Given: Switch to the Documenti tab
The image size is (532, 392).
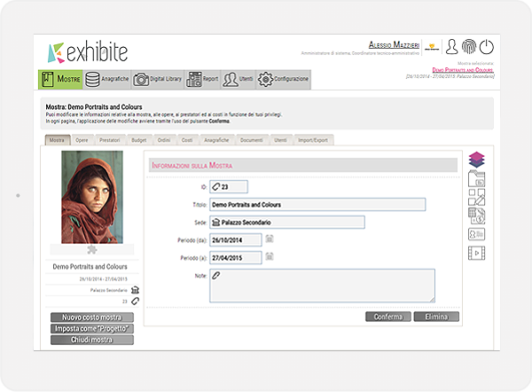Looking at the screenshot, I should (252, 140).
